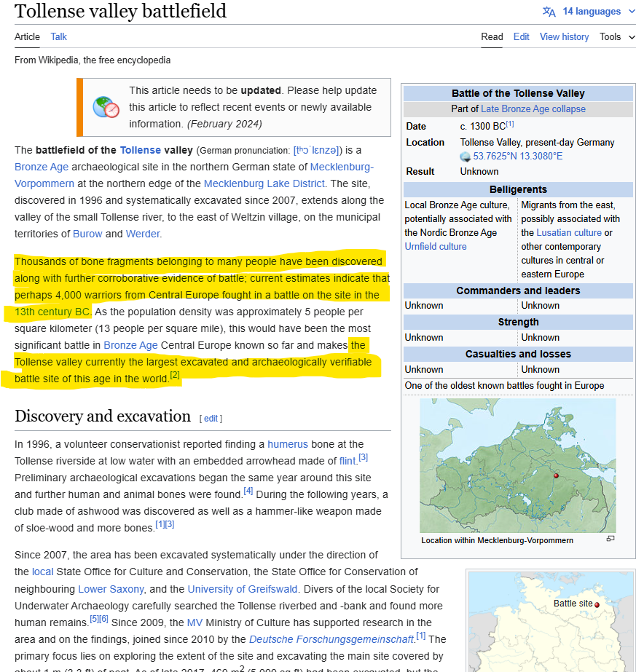Open the humerus link
This screenshot has height=672, width=636.
pos(288,444)
